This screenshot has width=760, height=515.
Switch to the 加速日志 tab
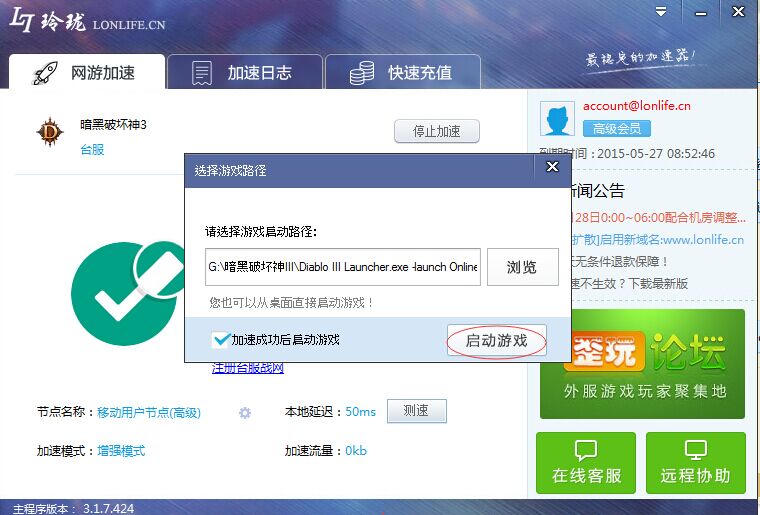click(x=245, y=73)
